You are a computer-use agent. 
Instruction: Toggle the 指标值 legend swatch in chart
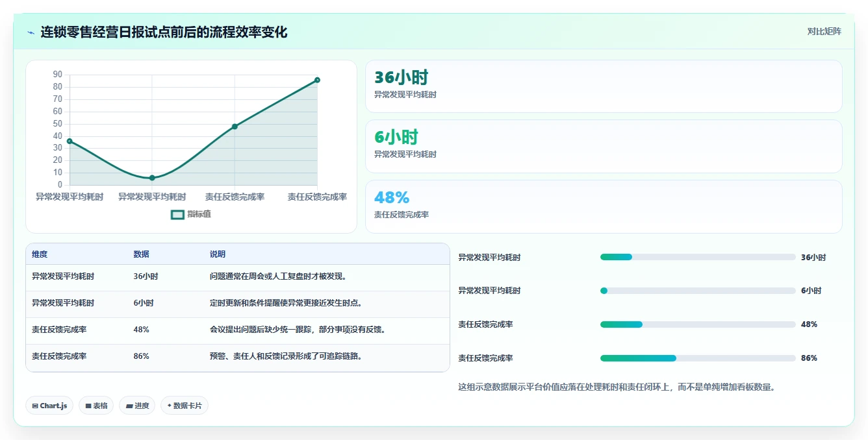[177, 215]
